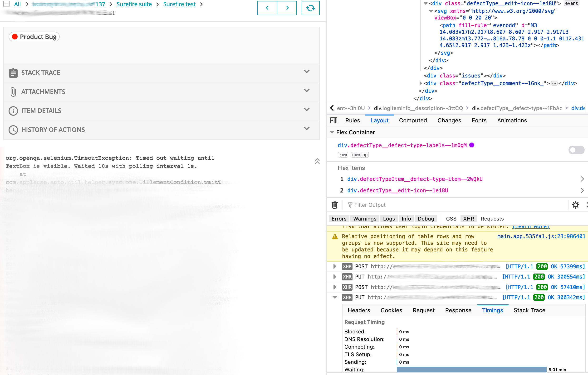The width and height of the screenshot is (588, 375).
Task: Click the warning triangle icon
Action: click(335, 236)
